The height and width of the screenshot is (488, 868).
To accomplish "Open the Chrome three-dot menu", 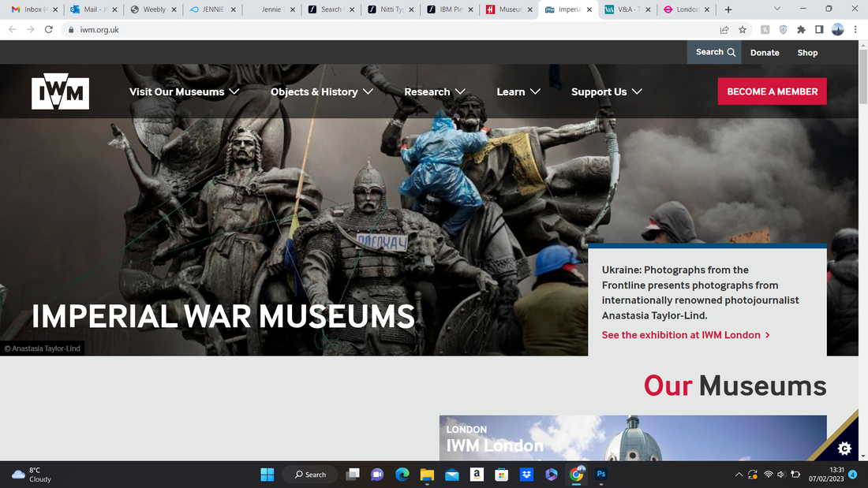I will coord(855,30).
